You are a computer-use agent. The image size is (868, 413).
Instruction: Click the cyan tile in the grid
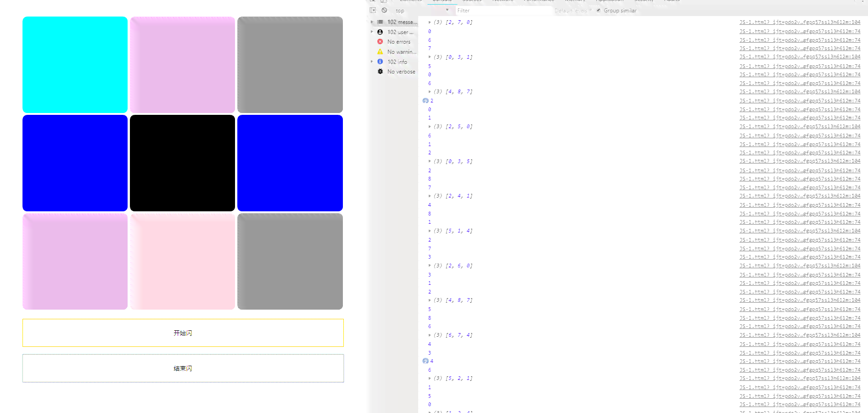(75, 65)
